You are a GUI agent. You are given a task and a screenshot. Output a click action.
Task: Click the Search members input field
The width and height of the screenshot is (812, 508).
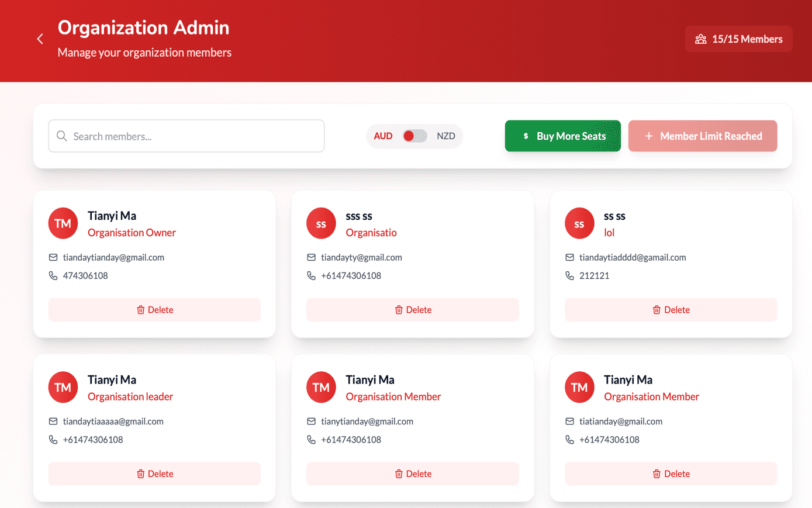click(186, 136)
